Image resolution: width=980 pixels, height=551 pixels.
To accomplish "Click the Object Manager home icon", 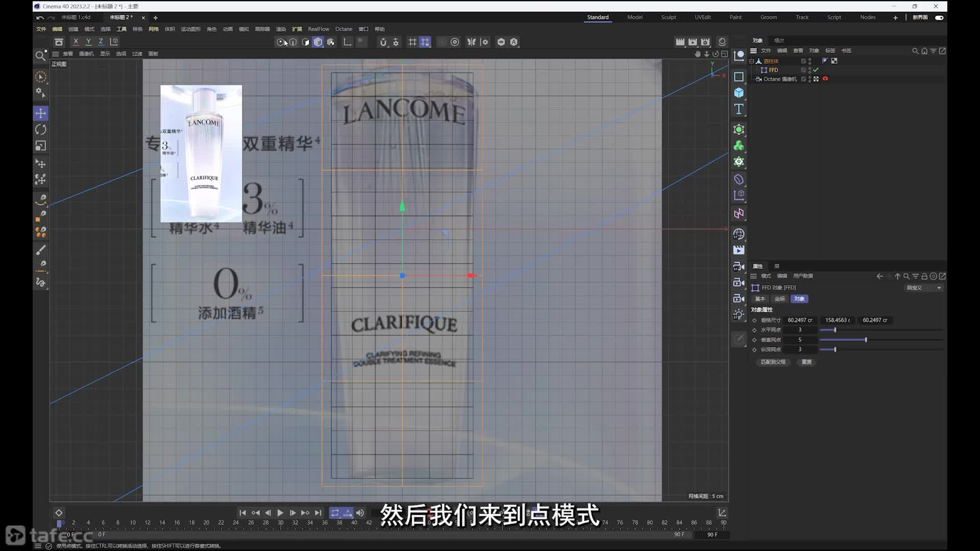I will 924,51.
